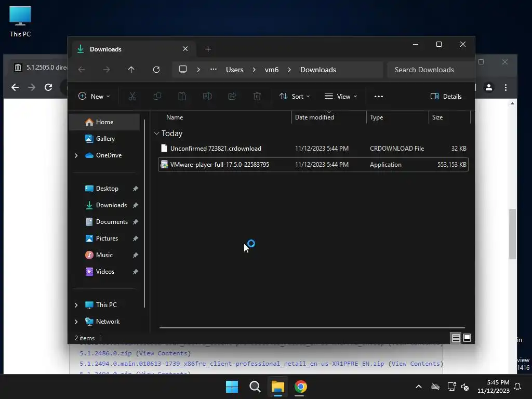This screenshot has height=399, width=532.
Task: Switch to details list view icon
Action: 456,338
